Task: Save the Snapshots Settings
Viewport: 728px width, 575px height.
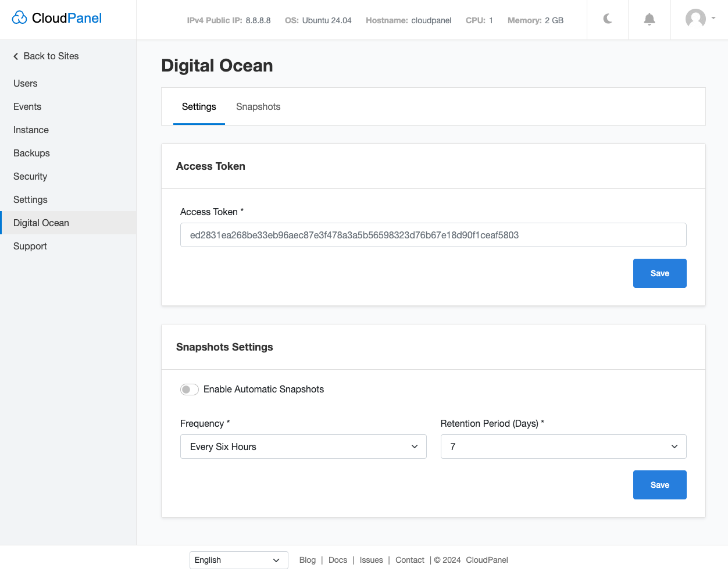Action: tap(659, 485)
